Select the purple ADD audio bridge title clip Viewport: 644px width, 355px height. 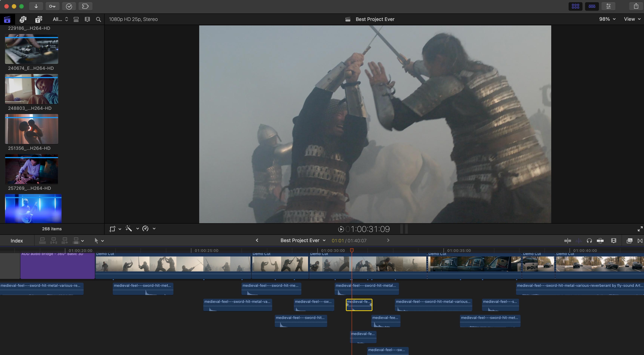(x=57, y=266)
